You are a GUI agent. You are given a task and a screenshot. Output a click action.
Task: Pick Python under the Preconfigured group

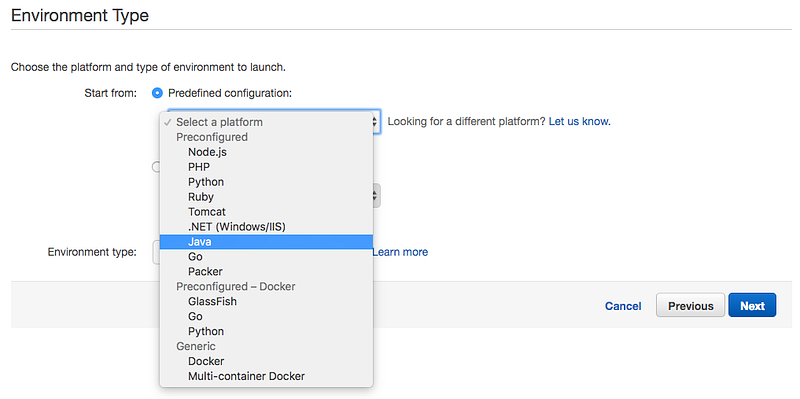266,182
